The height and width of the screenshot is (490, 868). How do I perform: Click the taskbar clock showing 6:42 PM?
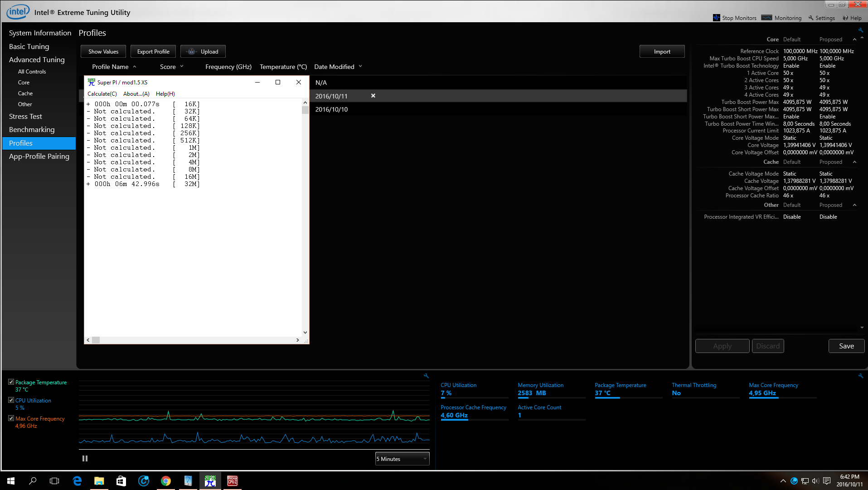[x=849, y=481]
